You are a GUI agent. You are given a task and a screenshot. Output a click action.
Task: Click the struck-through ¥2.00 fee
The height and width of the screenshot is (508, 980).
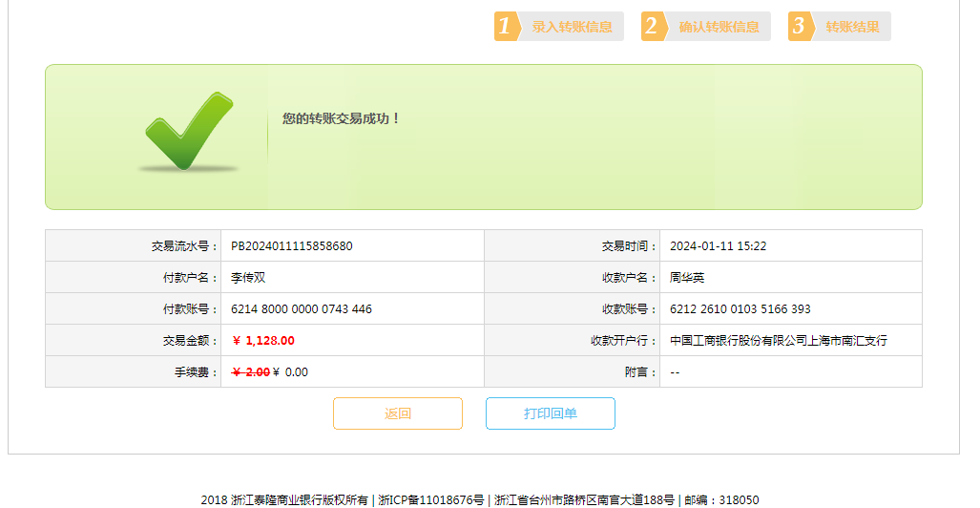(x=251, y=372)
